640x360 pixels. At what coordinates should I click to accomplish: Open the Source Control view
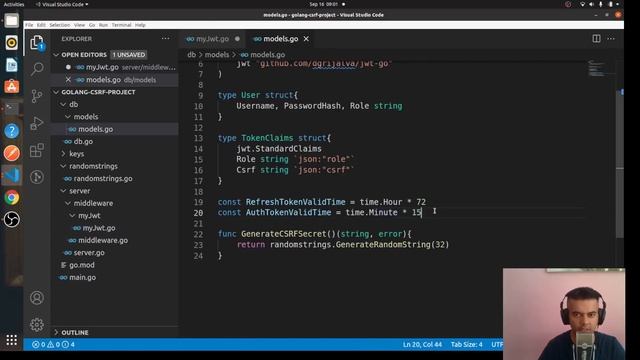(37, 96)
